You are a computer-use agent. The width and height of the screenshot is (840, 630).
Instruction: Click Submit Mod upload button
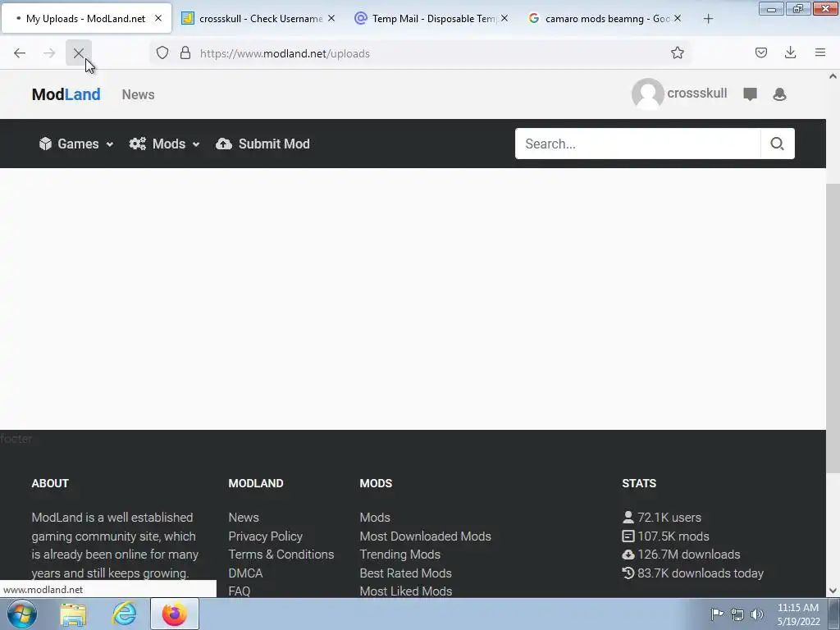(262, 144)
